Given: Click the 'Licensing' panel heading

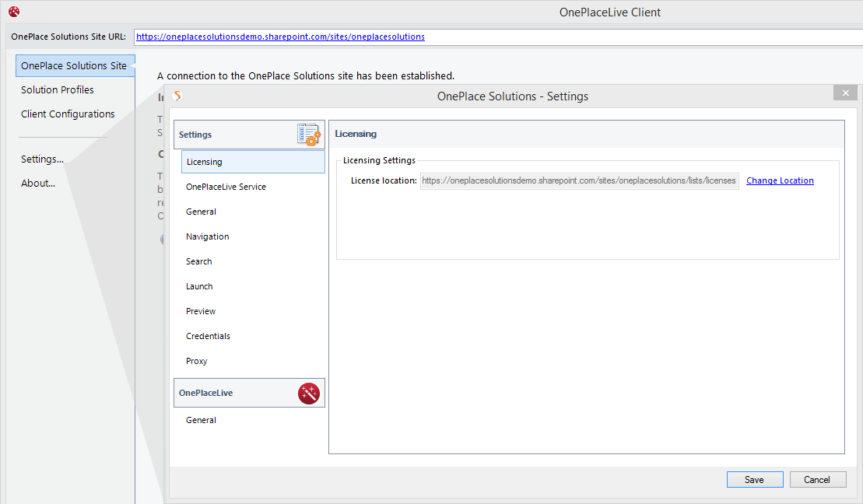Looking at the screenshot, I should pyautogui.click(x=356, y=134).
